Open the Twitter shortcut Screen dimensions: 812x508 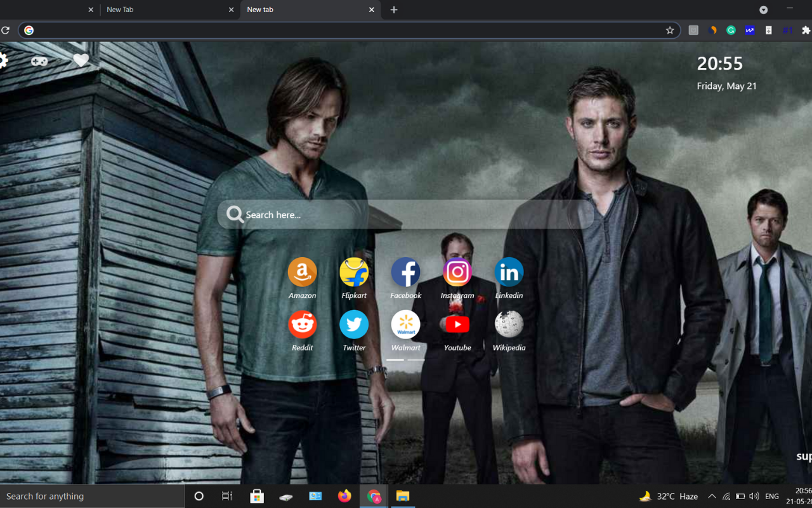[x=354, y=324]
